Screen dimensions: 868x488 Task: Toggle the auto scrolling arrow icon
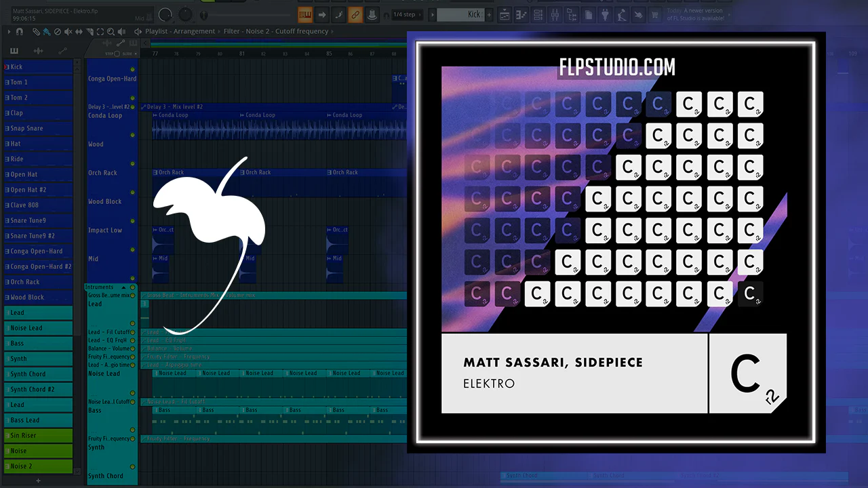coord(321,14)
